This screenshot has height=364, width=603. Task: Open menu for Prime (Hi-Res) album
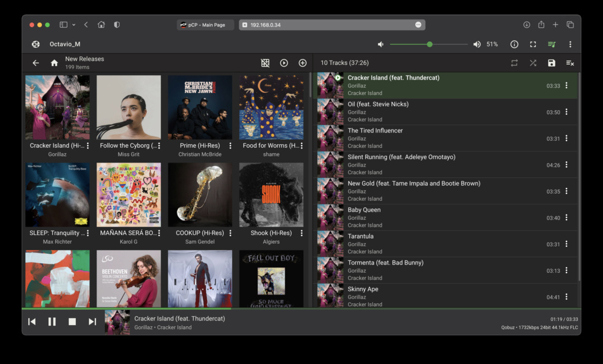(230, 145)
